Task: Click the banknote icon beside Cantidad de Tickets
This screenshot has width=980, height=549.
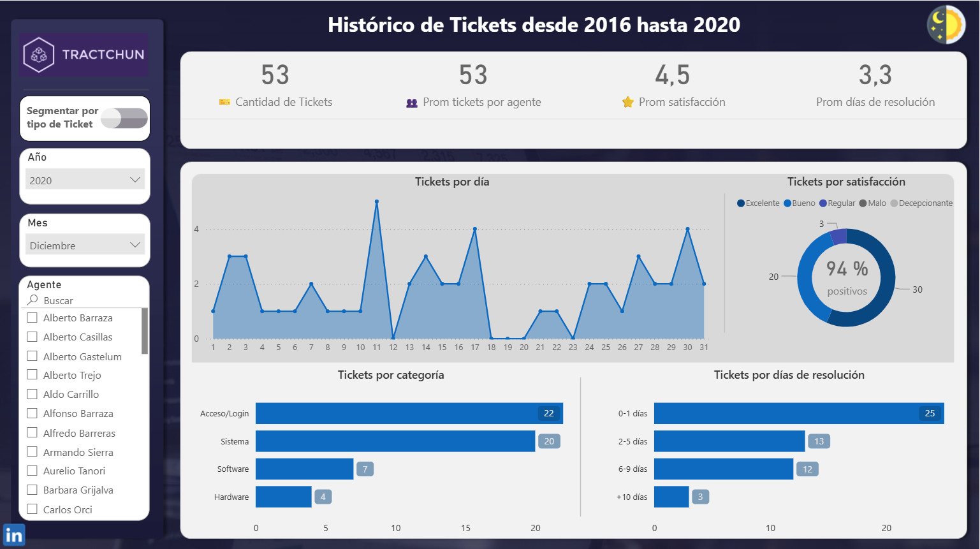Action: (224, 101)
